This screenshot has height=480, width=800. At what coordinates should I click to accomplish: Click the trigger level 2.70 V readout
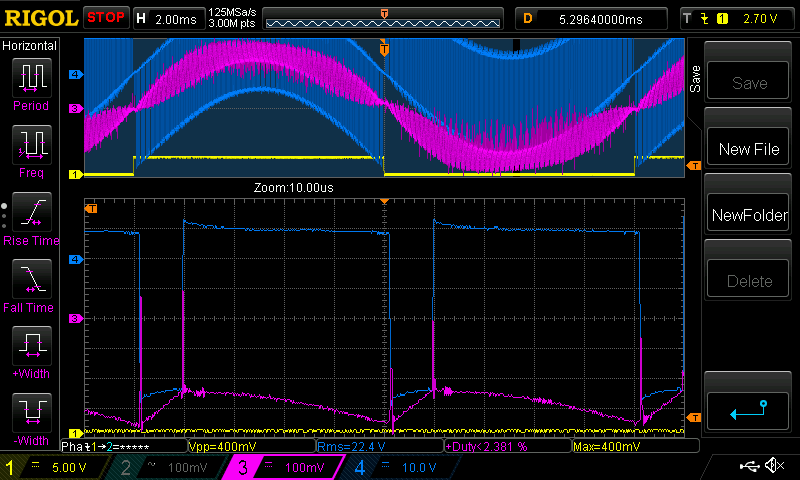(758, 18)
